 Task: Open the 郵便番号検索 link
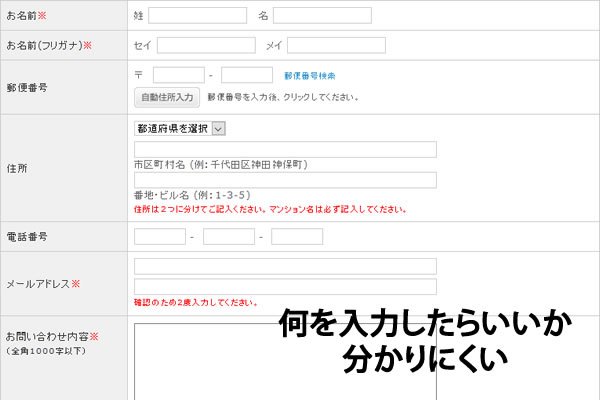click(x=309, y=76)
